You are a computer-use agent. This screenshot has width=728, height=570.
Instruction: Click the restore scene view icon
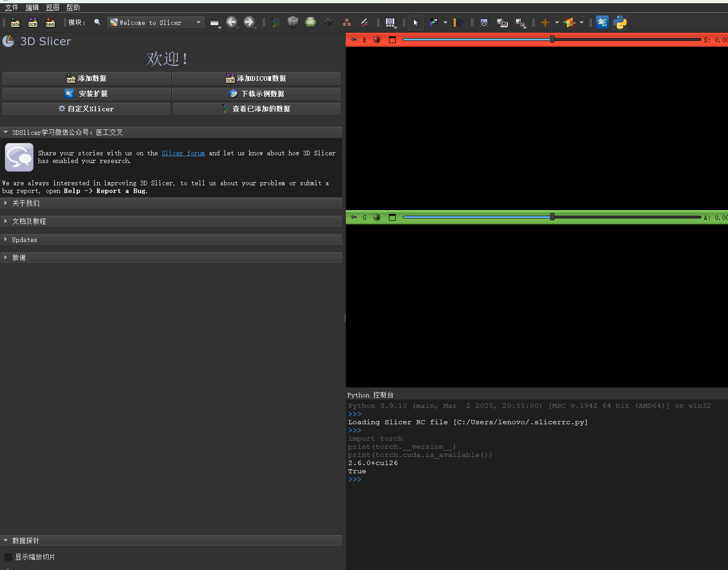520,23
